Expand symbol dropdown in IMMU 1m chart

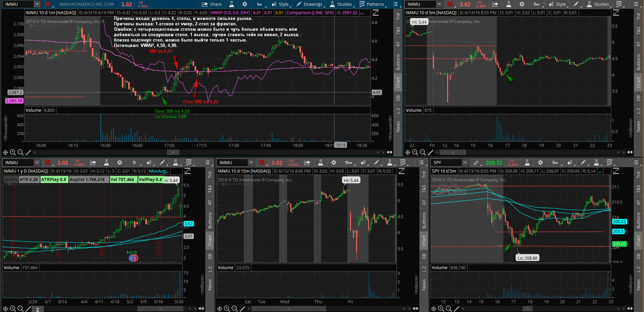point(37,4)
